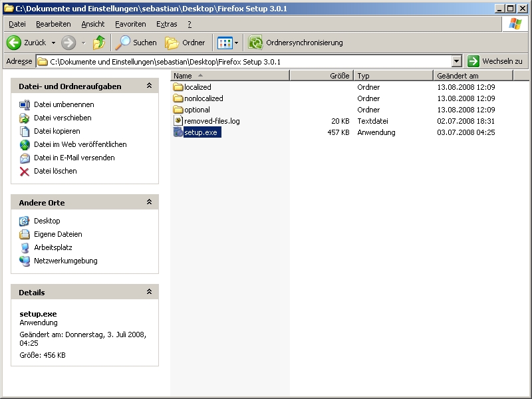Image resolution: width=532 pixels, height=399 pixels.
Task: Collapse the Andere Orte panel
Action: click(x=149, y=202)
